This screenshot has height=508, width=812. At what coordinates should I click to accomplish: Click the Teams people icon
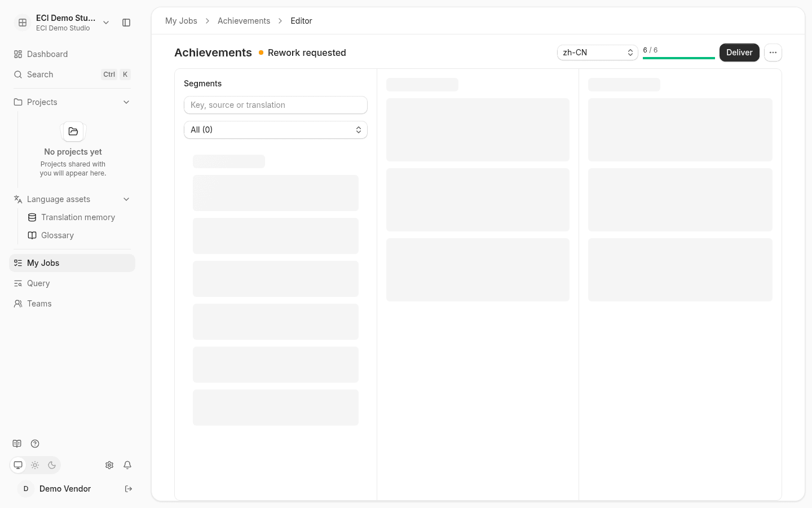click(x=18, y=304)
